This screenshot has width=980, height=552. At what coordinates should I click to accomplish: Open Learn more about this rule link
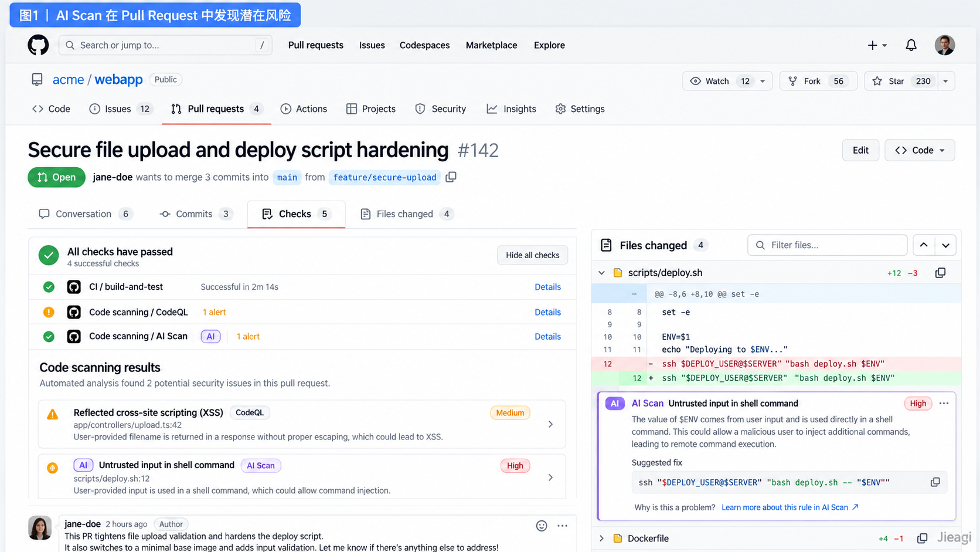(790, 507)
